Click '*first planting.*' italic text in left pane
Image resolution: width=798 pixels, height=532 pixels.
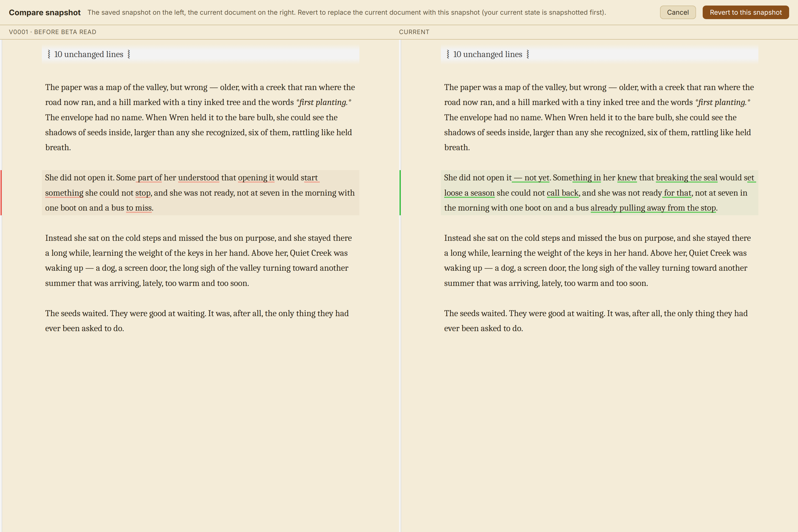click(x=324, y=103)
